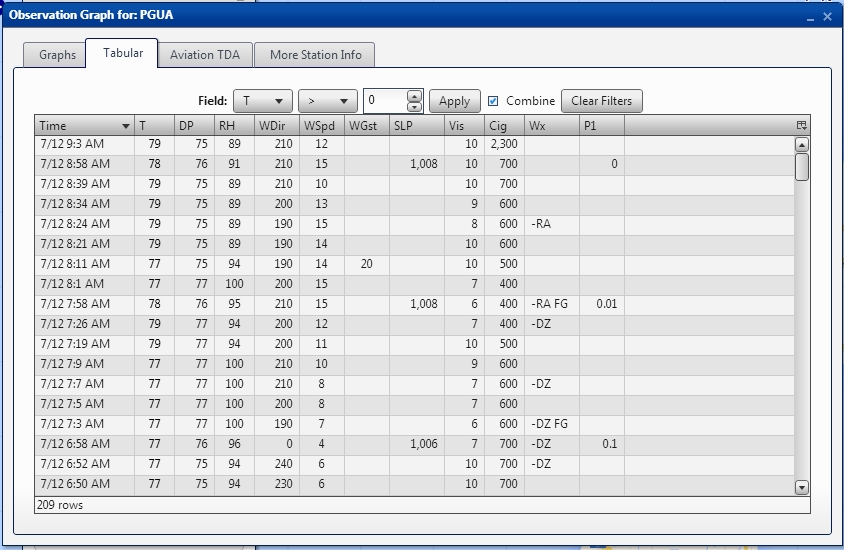Screen dimensions: 844x550
Task: Decrement the filter value spinner
Action: 415,106
